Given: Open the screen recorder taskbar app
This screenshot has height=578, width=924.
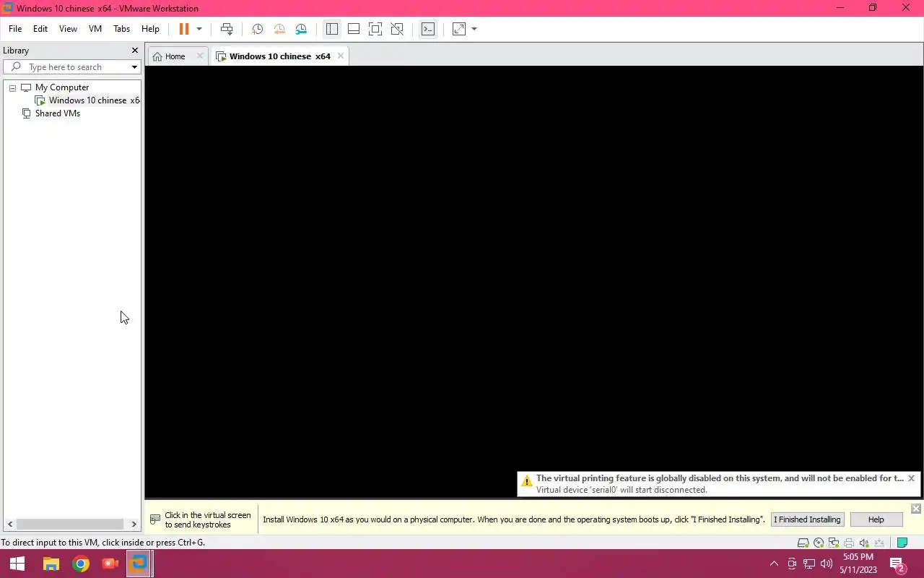Looking at the screenshot, I should (110, 564).
